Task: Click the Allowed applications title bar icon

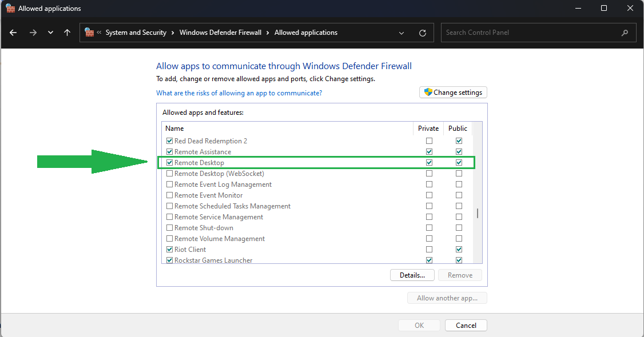Action: [x=10, y=9]
